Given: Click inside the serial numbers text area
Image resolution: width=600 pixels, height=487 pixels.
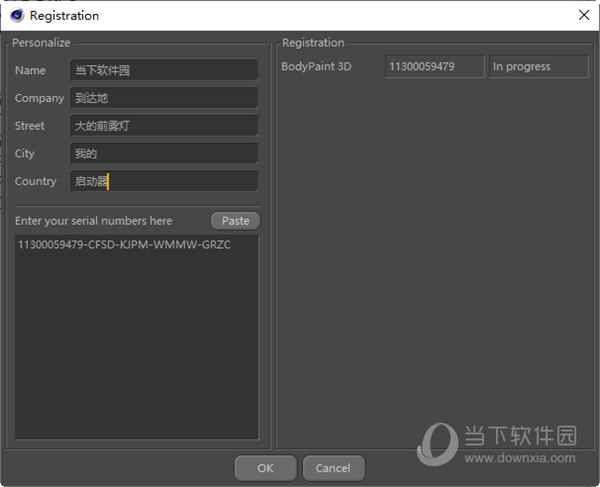Looking at the screenshot, I should tap(137, 337).
